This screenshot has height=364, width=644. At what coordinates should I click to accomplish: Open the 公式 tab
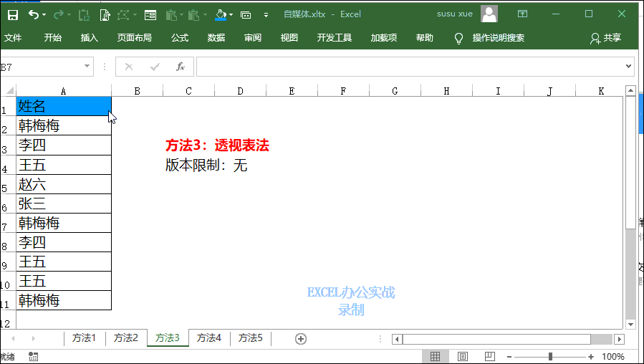pos(180,38)
